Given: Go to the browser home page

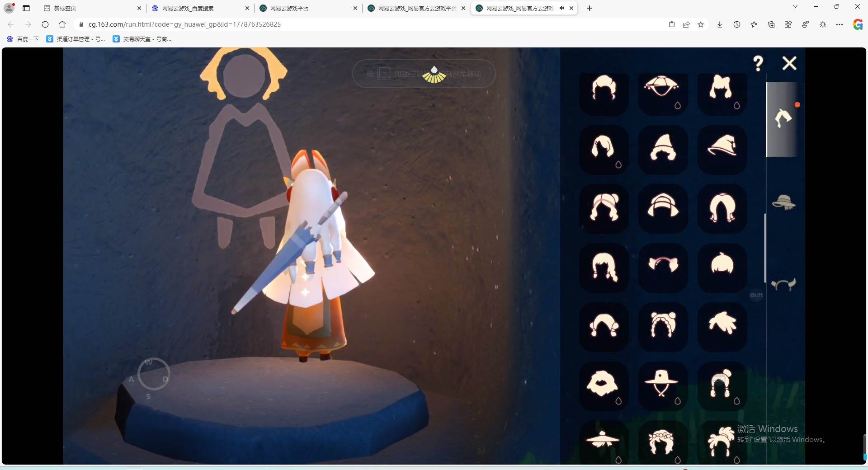Looking at the screenshot, I should tap(62, 24).
